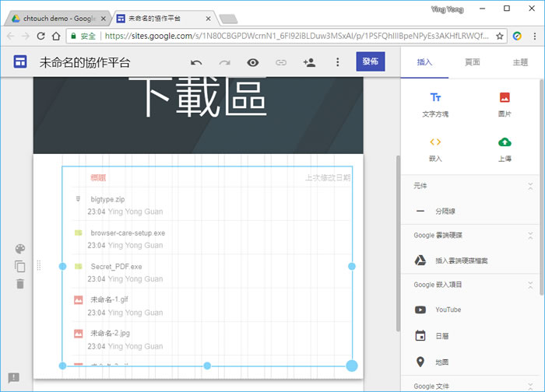This screenshot has height=392, width=545.
Task: Delete the section with trash icon
Action: pos(20,283)
